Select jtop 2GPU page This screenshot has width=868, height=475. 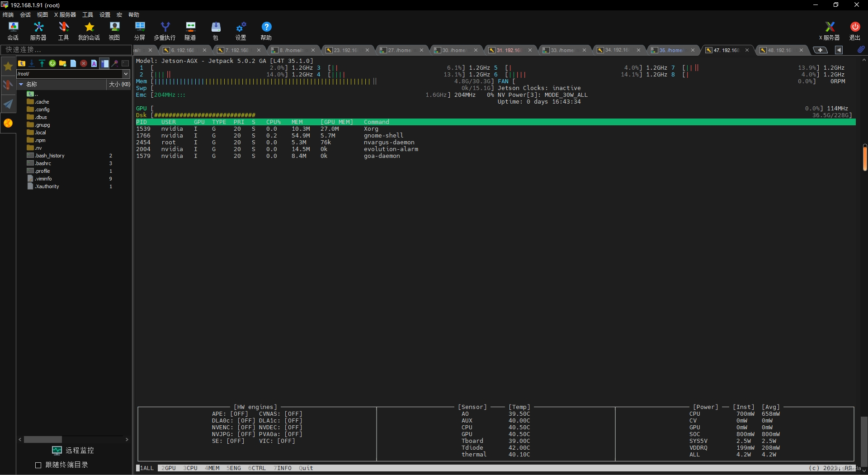[x=169, y=468]
